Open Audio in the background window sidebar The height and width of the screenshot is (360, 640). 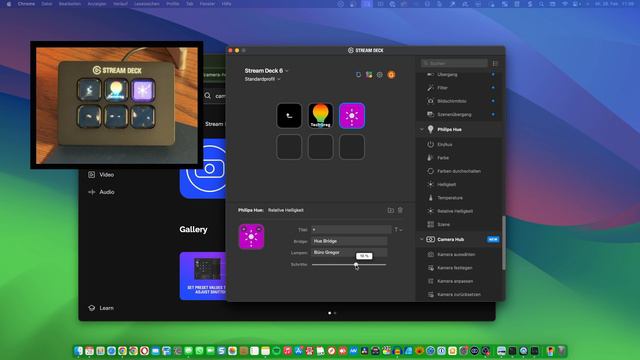[101, 192]
